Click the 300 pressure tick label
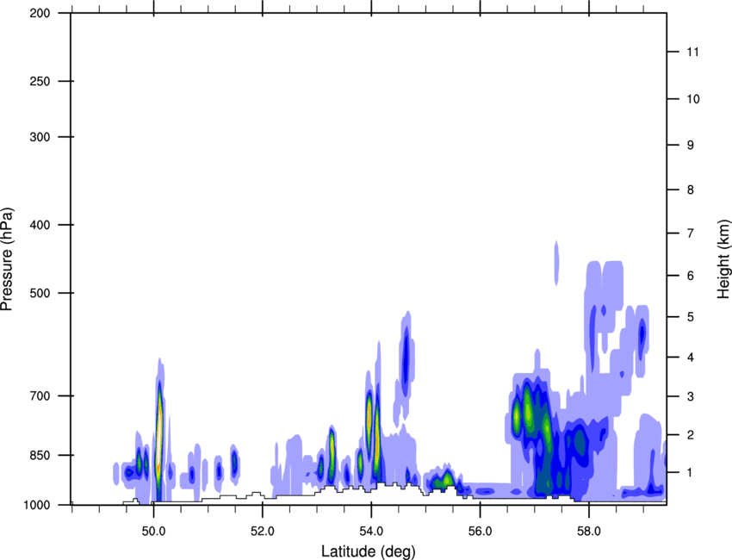 (40, 137)
